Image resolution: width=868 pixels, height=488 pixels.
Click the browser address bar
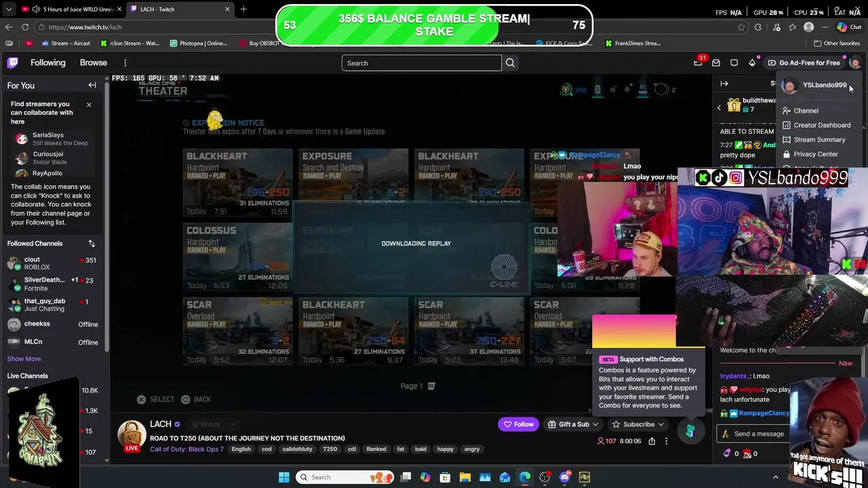click(390, 27)
